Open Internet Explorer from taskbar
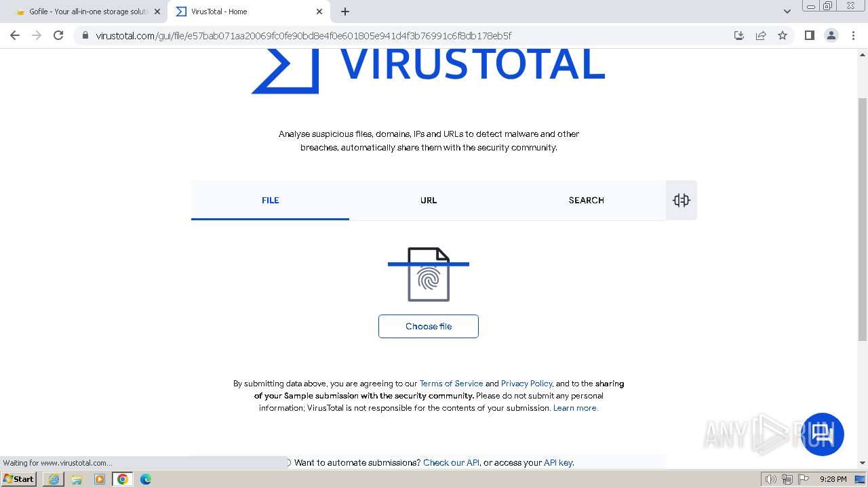Image resolution: width=868 pixels, height=488 pixels. point(54,479)
